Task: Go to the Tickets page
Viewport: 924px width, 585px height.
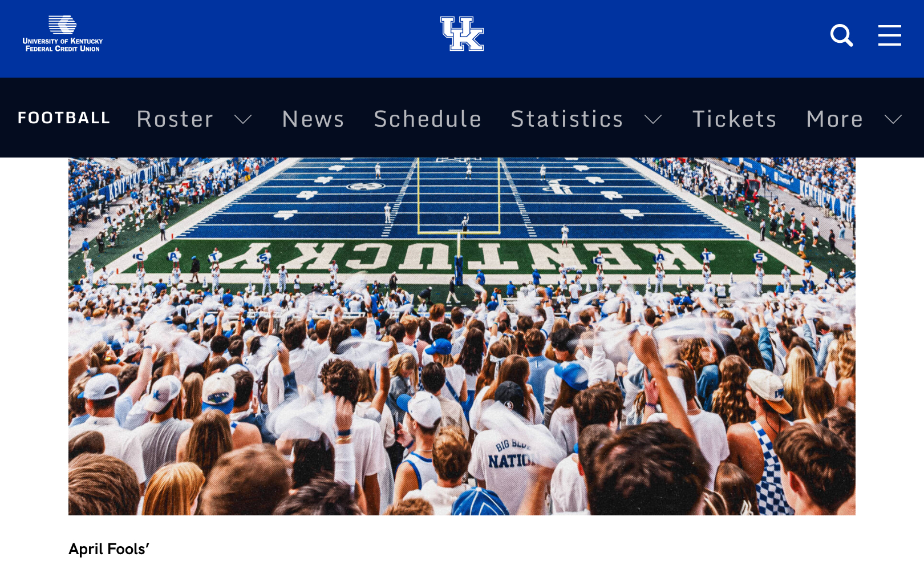Action: [x=734, y=119]
